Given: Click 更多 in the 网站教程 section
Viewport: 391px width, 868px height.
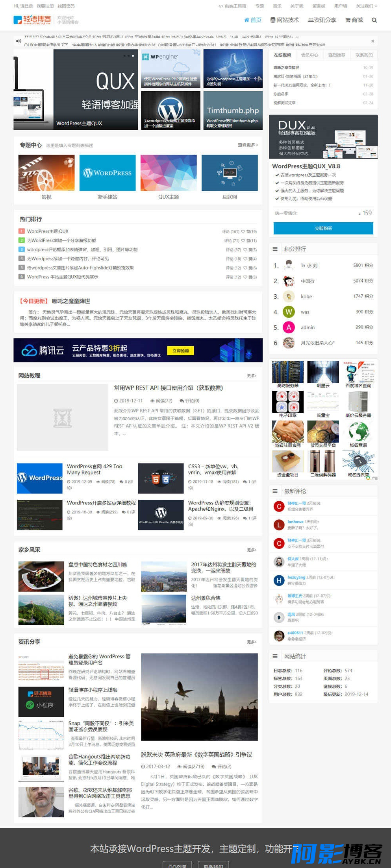Looking at the screenshot, I should [x=252, y=376].
